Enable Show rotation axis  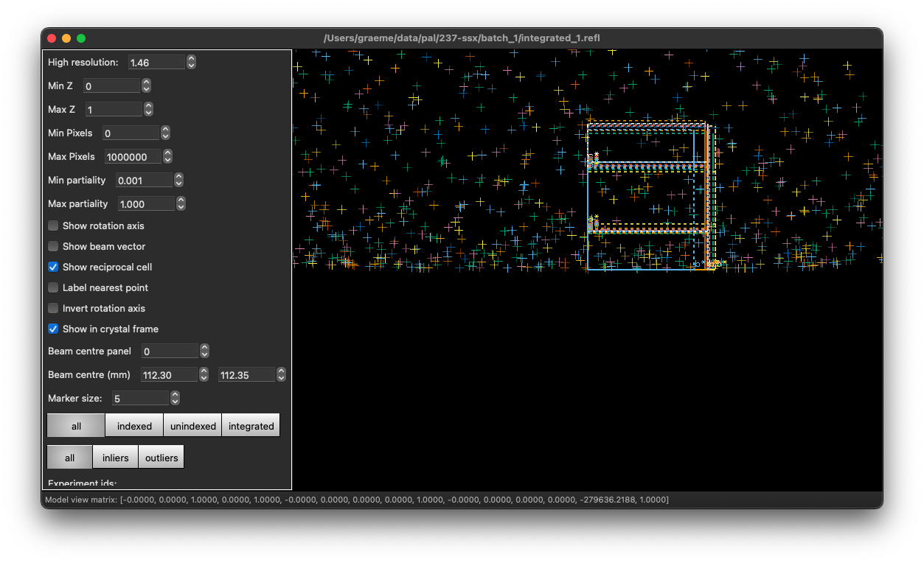tap(52, 225)
